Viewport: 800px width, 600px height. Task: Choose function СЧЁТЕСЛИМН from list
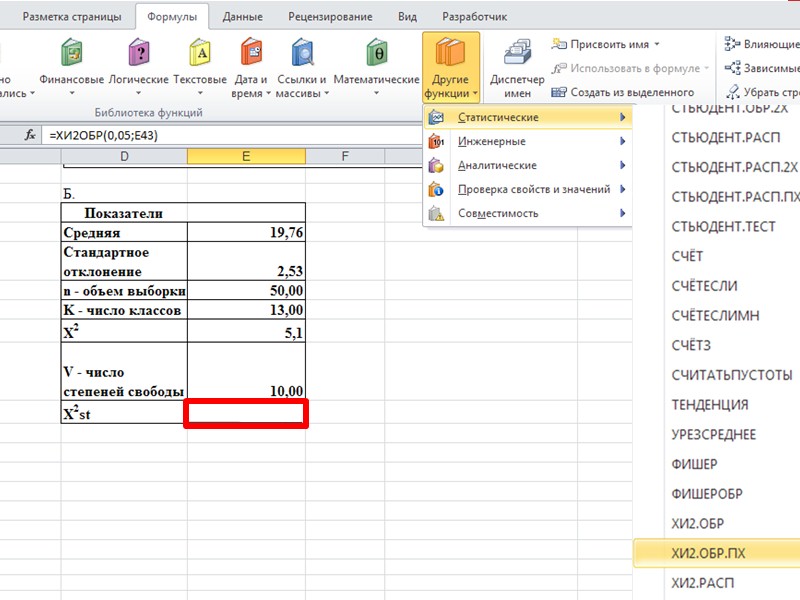(x=715, y=316)
